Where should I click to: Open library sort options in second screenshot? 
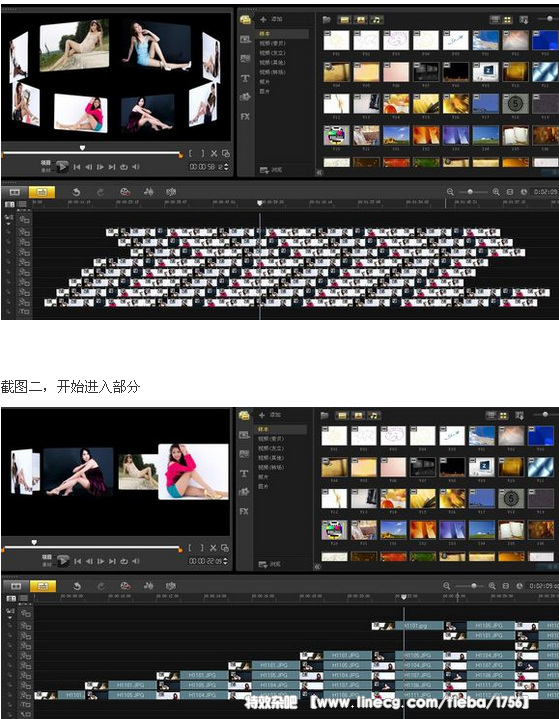click(520, 415)
